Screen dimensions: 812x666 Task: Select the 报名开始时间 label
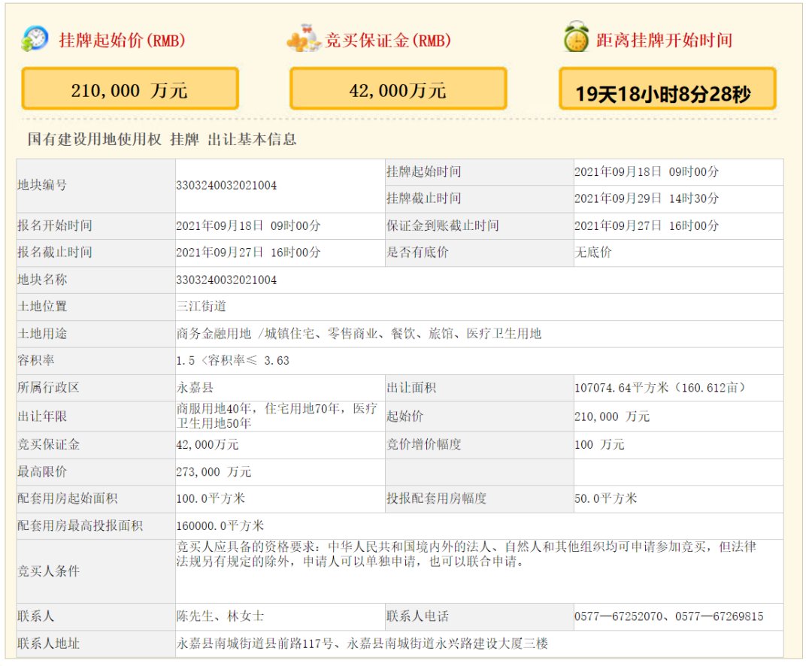click(54, 226)
